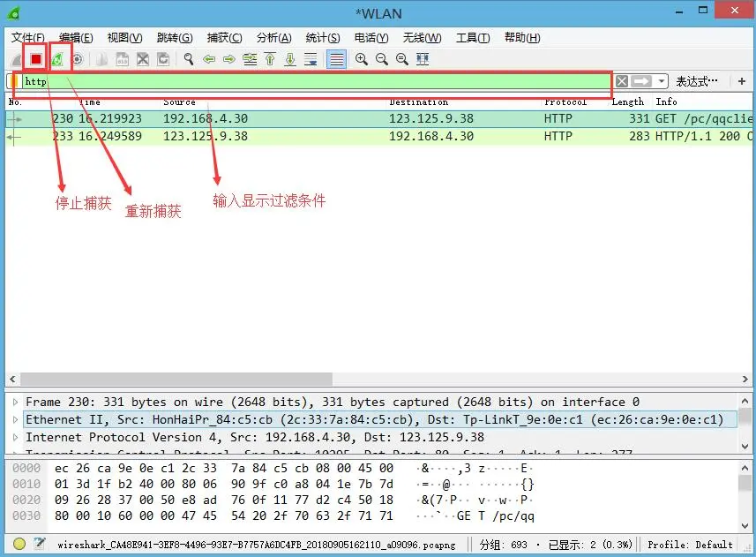Open the 统计(S) menu

point(323,38)
